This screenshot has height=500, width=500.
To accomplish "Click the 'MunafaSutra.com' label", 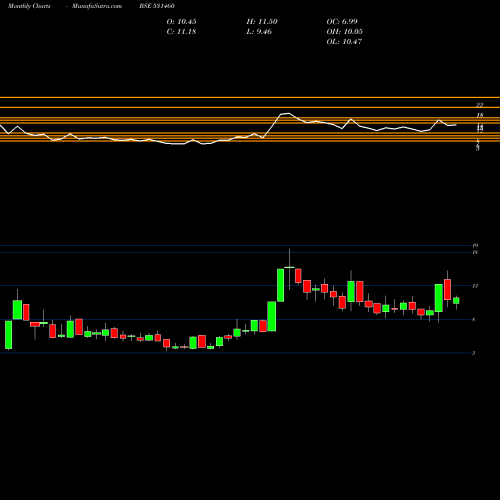I will pyautogui.click(x=97, y=6).
